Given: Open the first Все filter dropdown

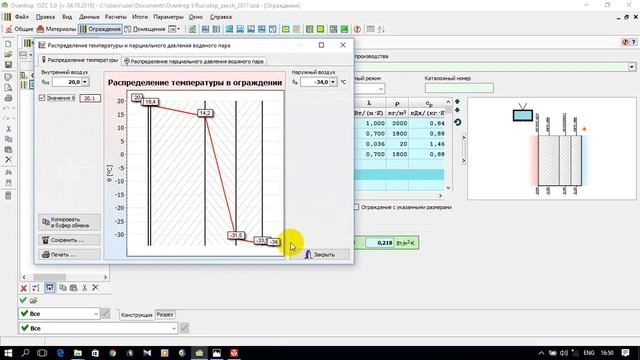Looking at the screenshot, I should pos(59,314).
